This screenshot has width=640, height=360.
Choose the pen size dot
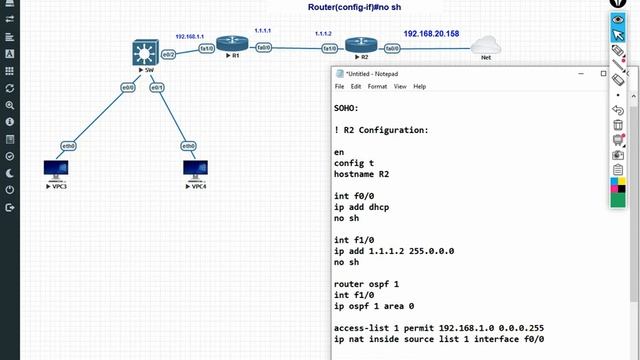tap(618, 95)
